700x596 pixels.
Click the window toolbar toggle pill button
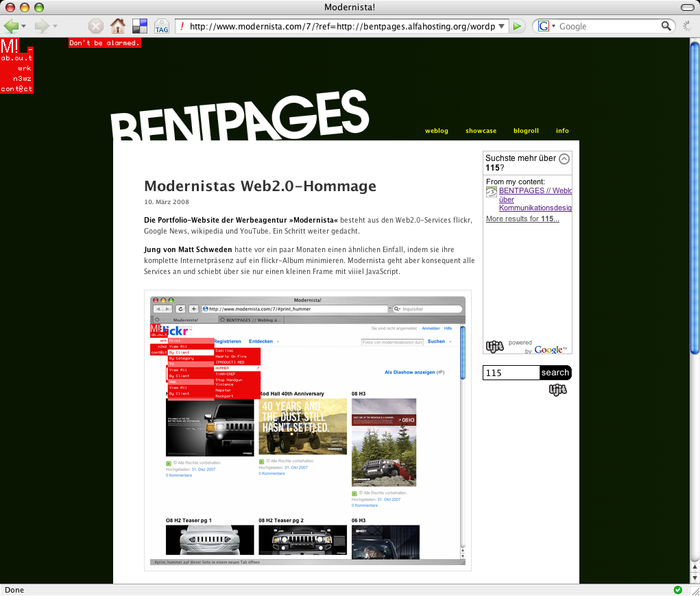coord(687,7)
